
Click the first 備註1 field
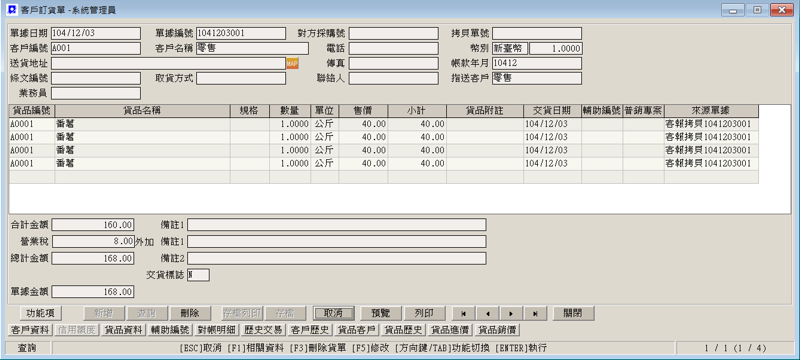[x=337, y=225]
